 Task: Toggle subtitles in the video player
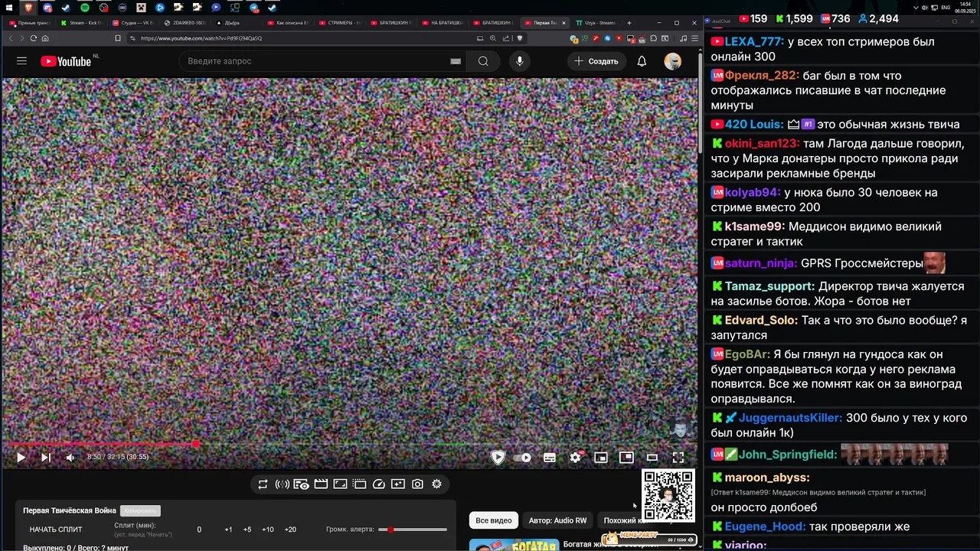[x=550, y=458]
